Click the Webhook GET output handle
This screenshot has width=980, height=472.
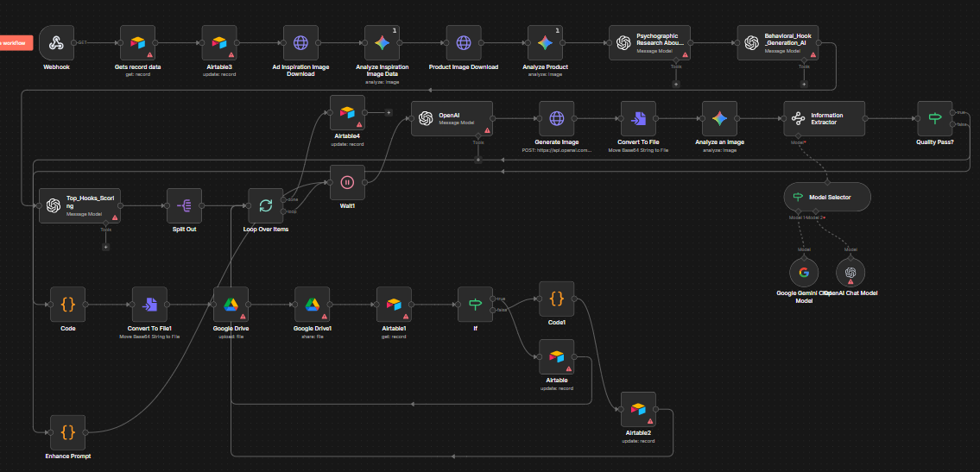coord(74,42)
